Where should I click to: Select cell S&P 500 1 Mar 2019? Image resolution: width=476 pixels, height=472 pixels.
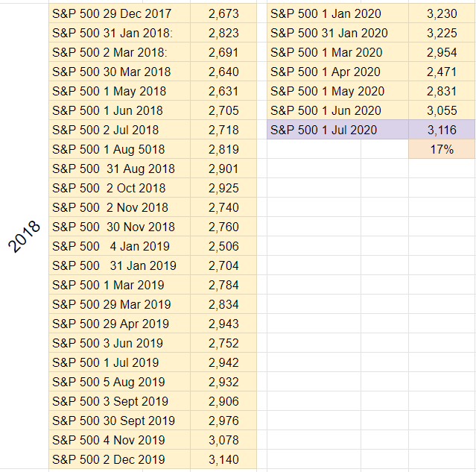(119, 285)
